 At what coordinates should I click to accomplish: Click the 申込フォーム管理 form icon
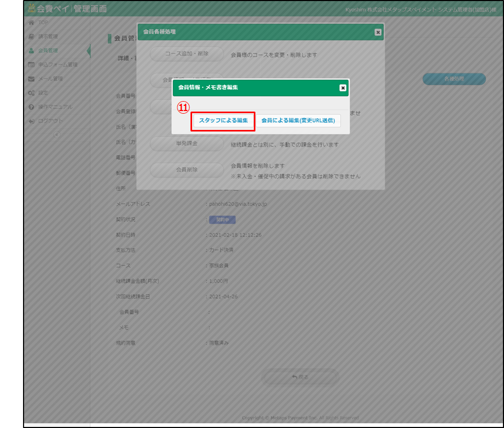[31, 65]
